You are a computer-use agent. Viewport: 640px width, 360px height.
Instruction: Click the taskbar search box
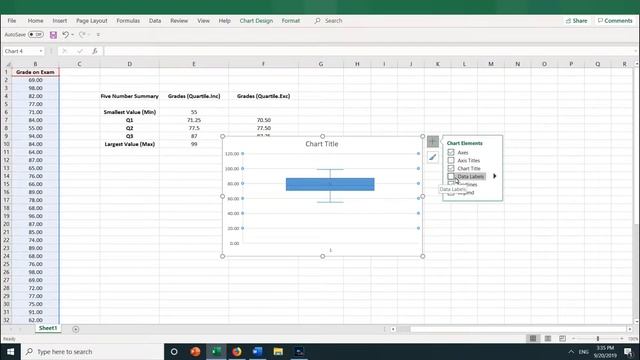click(92, 351)
